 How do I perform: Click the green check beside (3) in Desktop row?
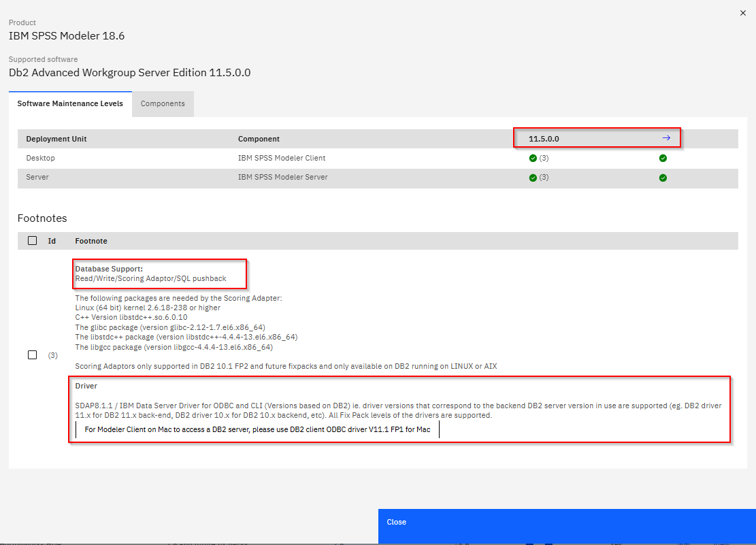pyautogui.click(x=533, y=159)
